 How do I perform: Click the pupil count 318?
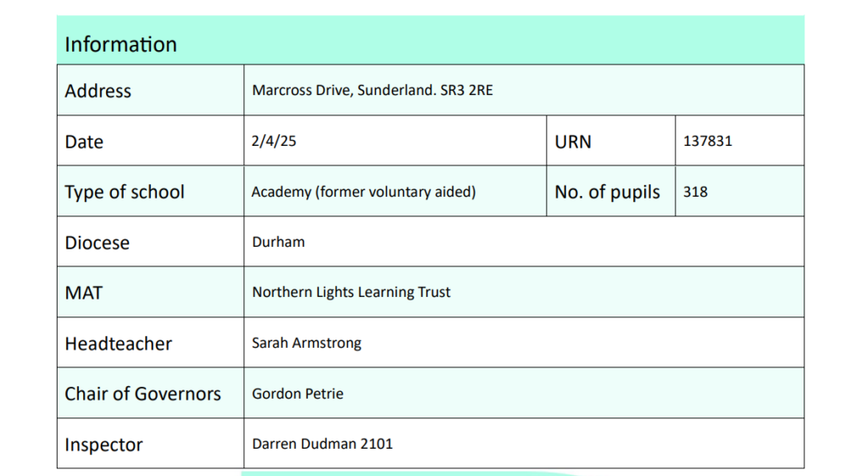tap(695, 192)
